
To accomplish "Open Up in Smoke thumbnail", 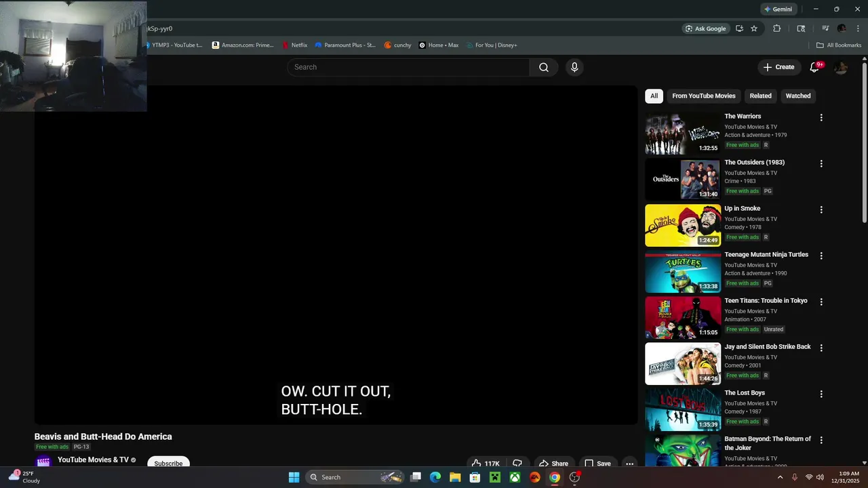I will tap(682, 226).
